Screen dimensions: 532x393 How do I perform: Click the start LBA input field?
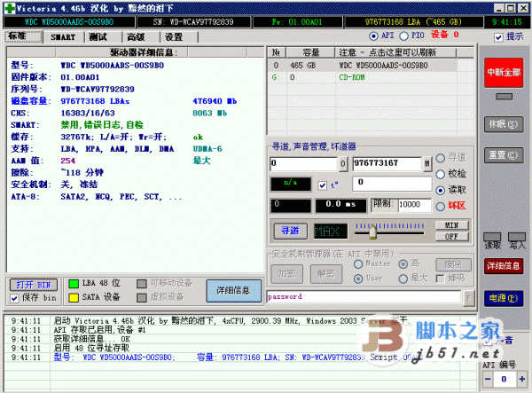303,163
